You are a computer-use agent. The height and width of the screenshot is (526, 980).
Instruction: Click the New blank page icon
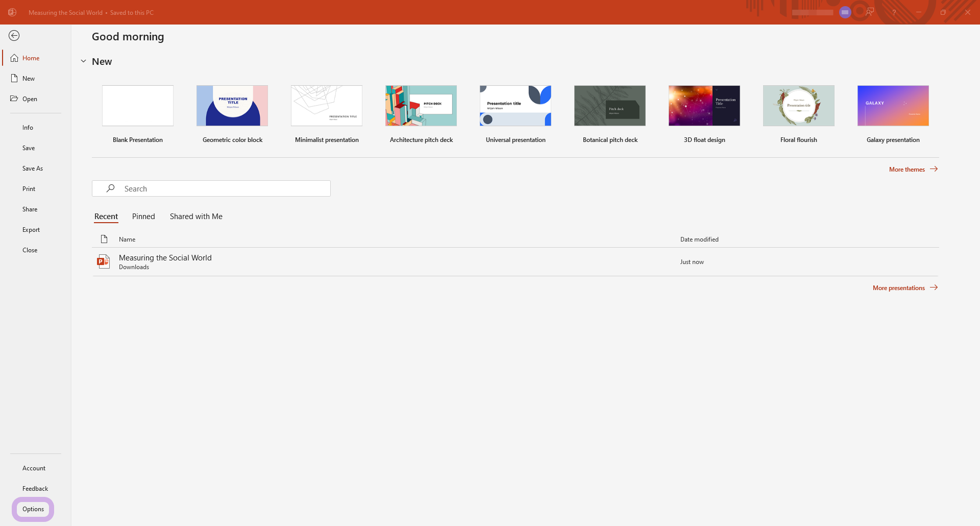click(x=14, y=79)
